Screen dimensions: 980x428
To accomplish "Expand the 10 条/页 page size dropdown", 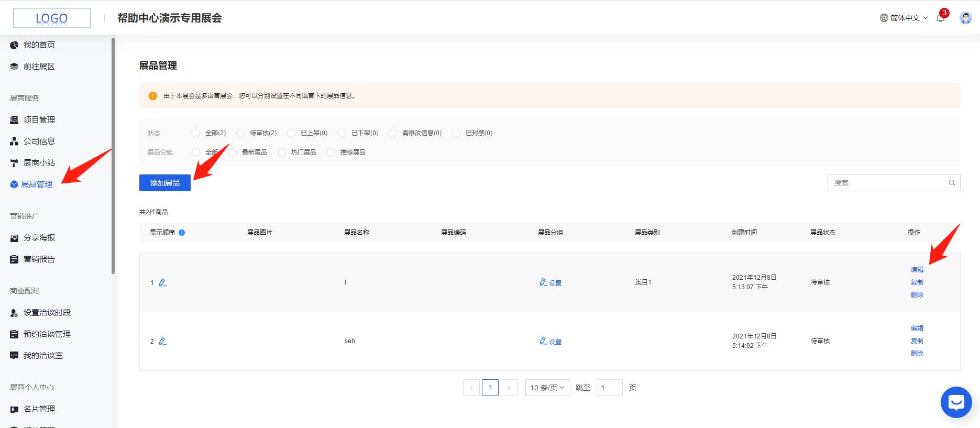I will coord(547,388).
